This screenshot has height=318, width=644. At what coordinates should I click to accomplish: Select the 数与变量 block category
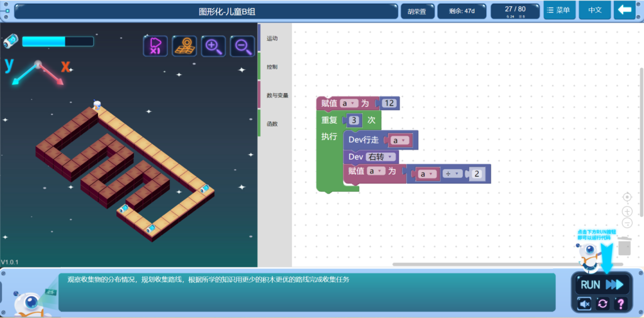277,96
